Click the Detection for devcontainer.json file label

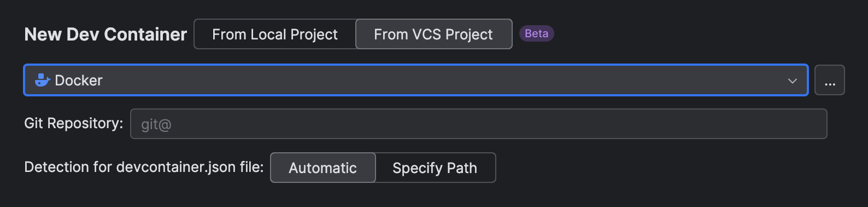click(144, 167)
